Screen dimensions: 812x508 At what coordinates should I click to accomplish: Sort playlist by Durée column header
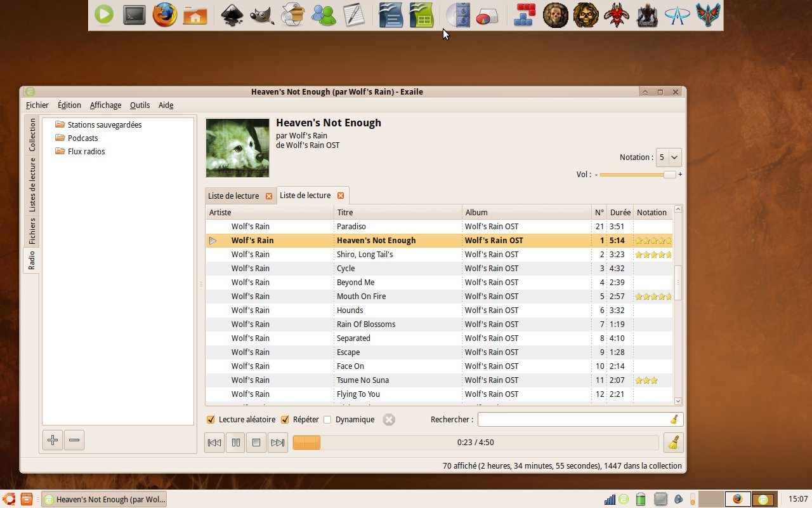(x=620, y=212)
